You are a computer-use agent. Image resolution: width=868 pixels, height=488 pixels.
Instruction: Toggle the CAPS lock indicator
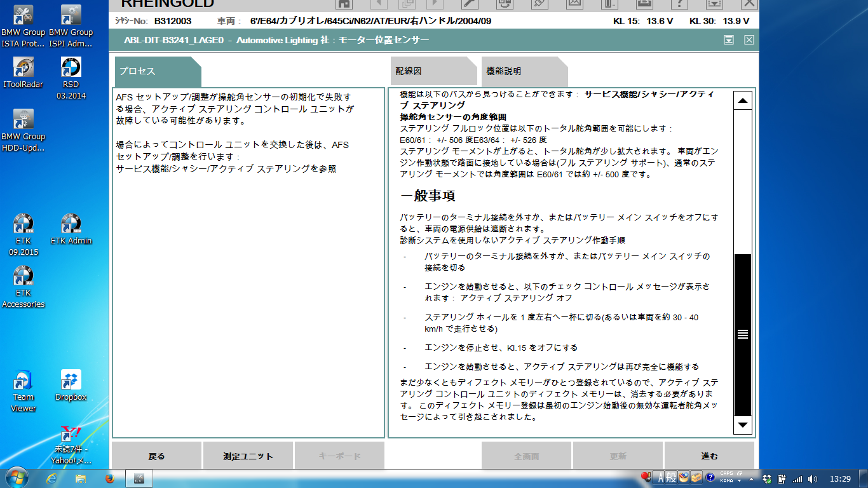point(726,475)
